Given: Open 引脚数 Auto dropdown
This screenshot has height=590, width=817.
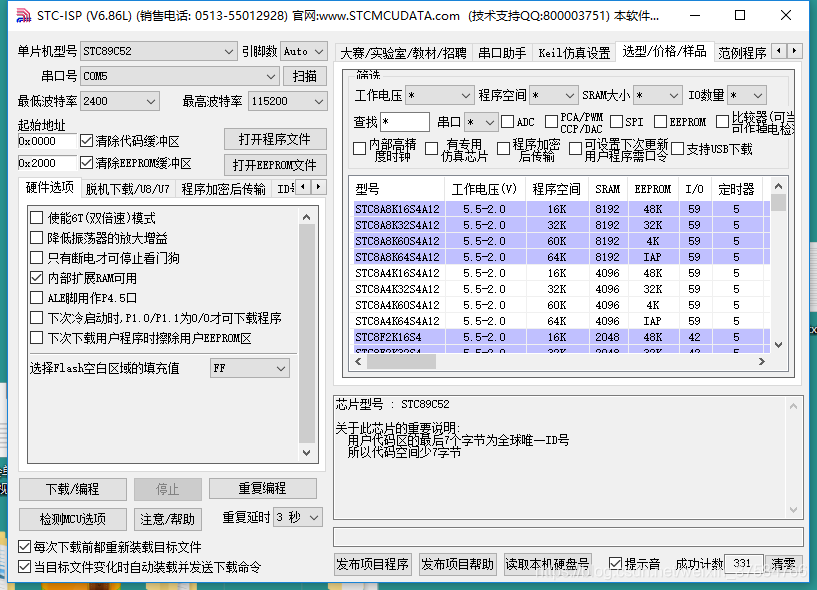Looking at the screenshot, I should click(x=304, y=51).
